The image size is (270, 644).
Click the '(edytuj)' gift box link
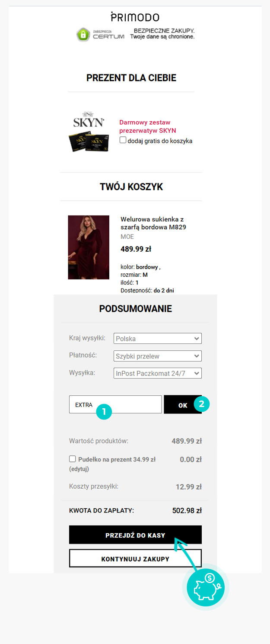79,469
